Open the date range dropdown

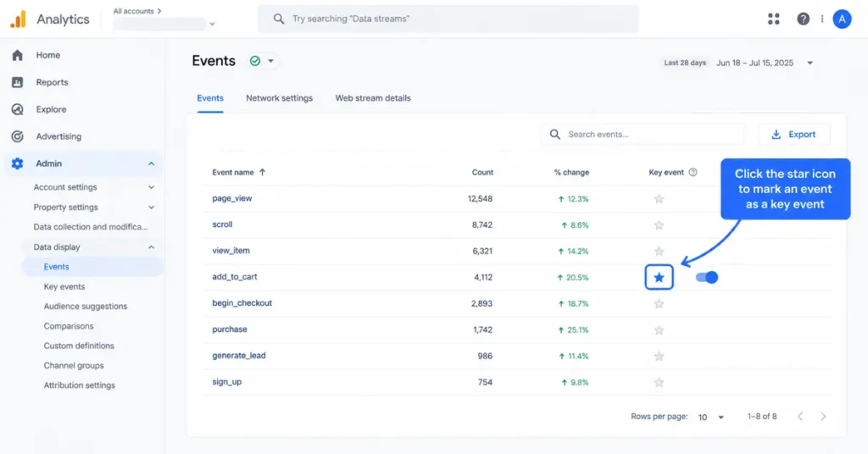coord(810,63)
